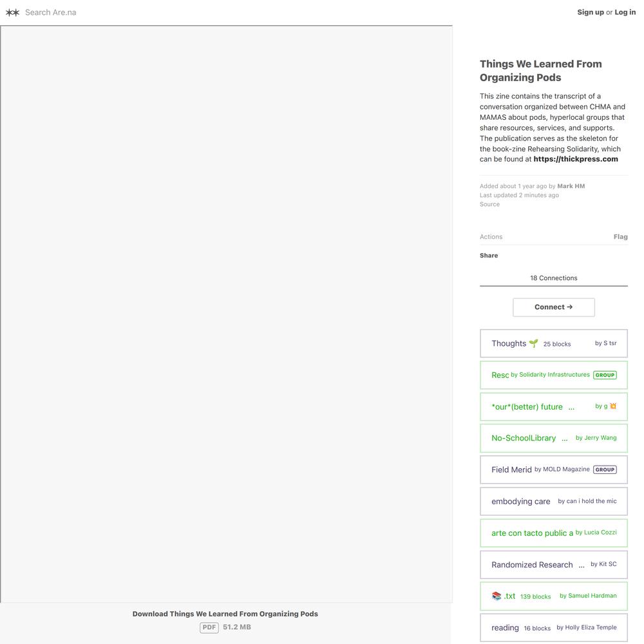644x644 pixels.
Task: Open the Thoughts channel by S tsr
Action: pyautogui.click(x=554, y=343)
